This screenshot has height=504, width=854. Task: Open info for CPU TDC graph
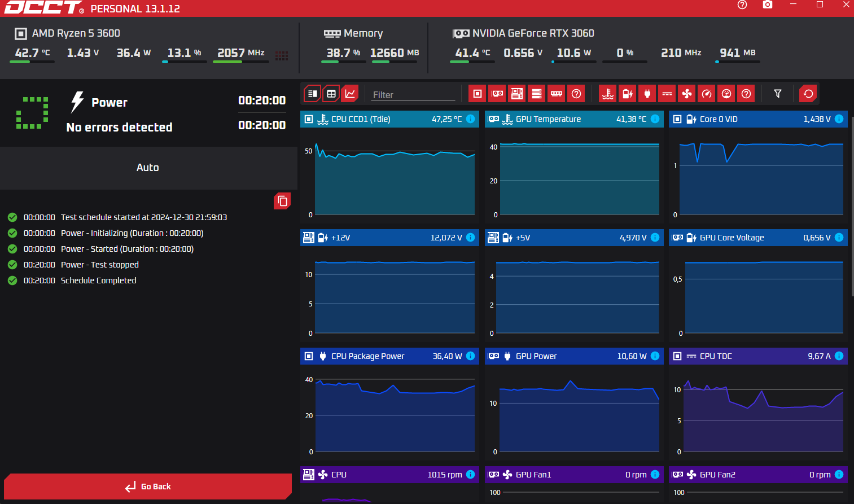tap(839, 356)
